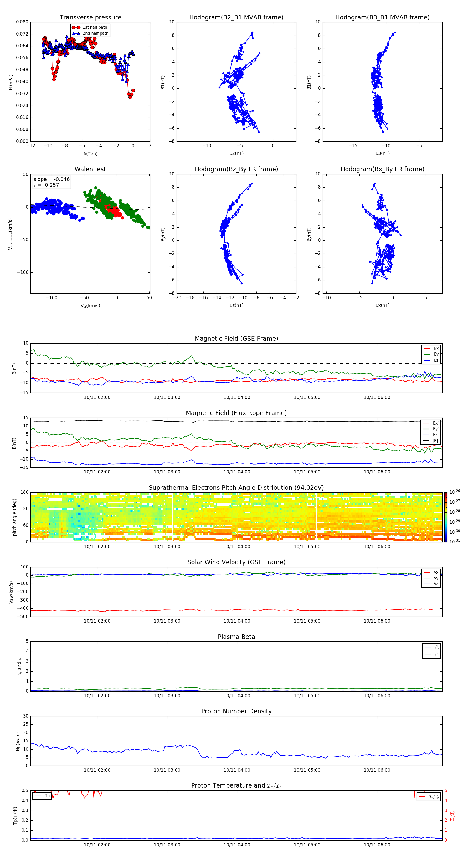Image resolution: width=473 pixels, height=868 pixels.
Task: Click "10/11 04:00" tick under pitch angle plot
Action: [x=237, y=546]
